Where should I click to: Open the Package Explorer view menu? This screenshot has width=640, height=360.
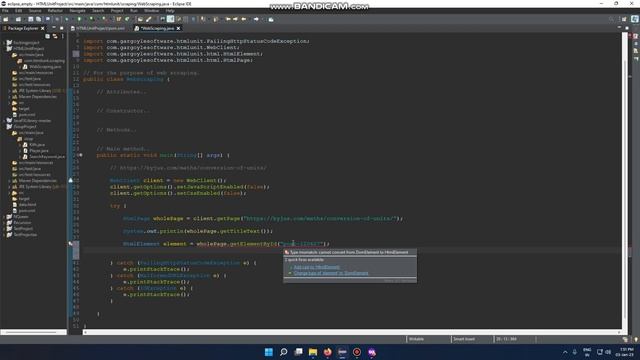62,36
